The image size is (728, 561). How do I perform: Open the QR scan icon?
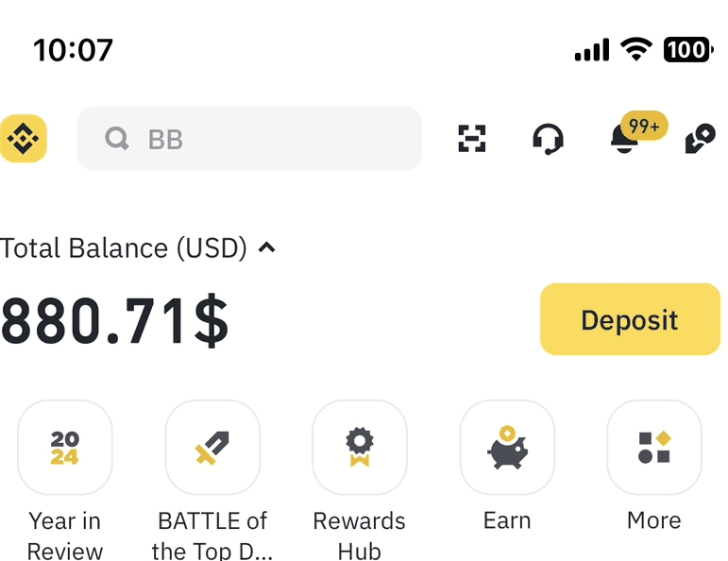[x=472, y=139]
